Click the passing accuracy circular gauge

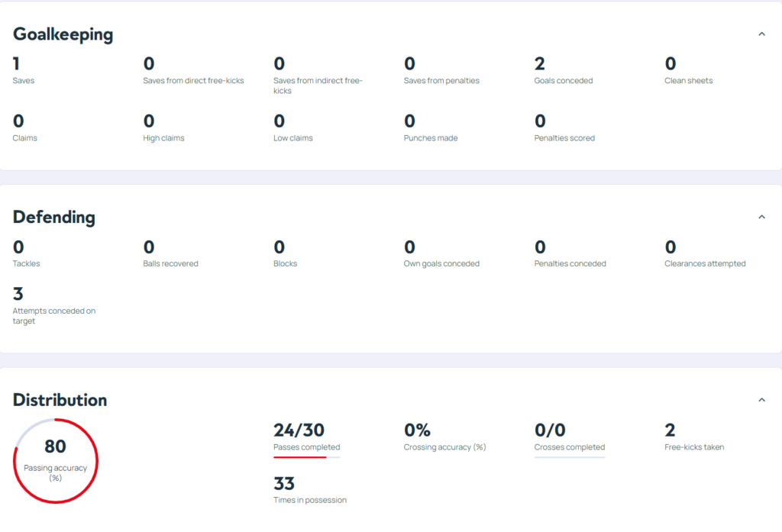pyautogui.click(x=55, y=460)
